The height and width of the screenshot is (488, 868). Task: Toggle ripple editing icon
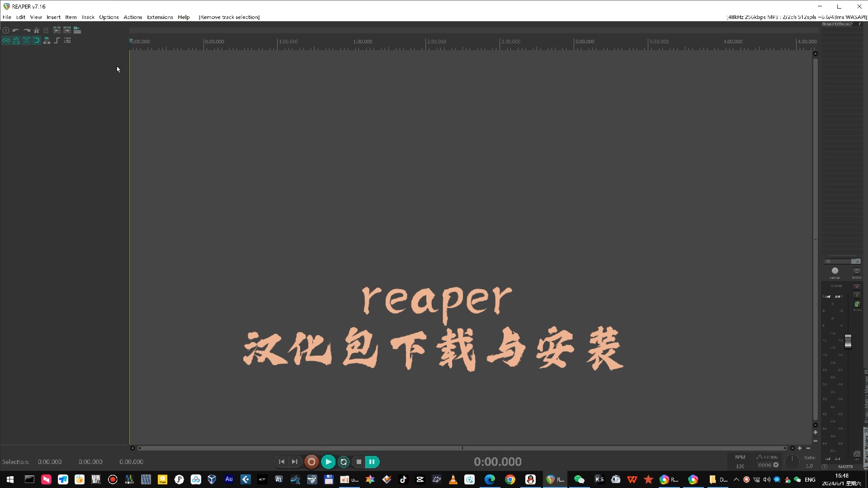coord(16,41)
